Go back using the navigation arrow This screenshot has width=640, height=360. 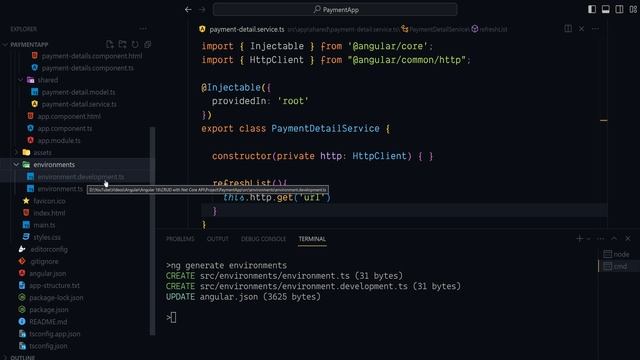(x=188, y=9)
